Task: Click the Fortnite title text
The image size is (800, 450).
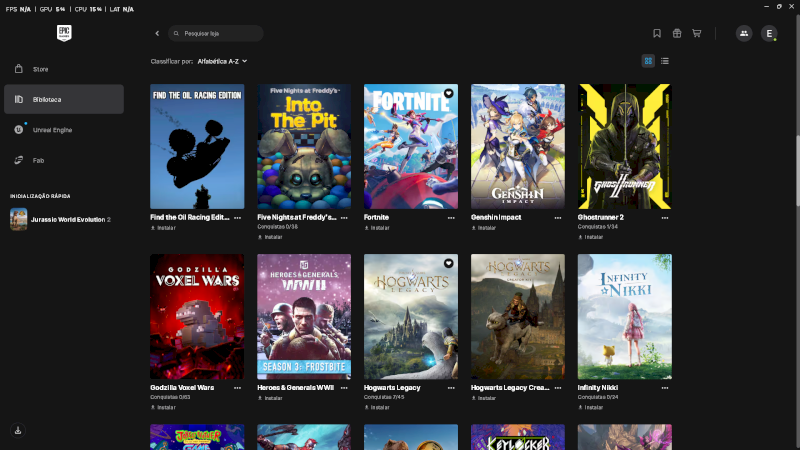Action: pos(377,217)
